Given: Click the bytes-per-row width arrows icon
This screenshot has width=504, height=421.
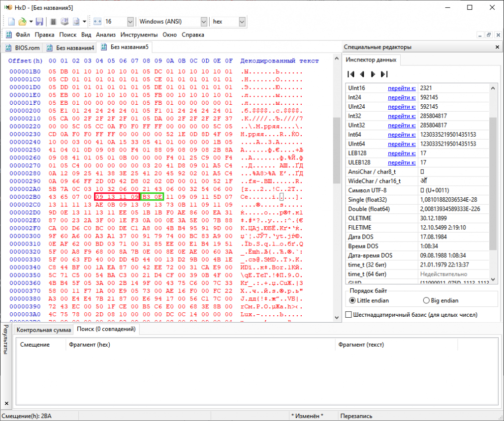Looking at the screenshot, I should 97,22.
